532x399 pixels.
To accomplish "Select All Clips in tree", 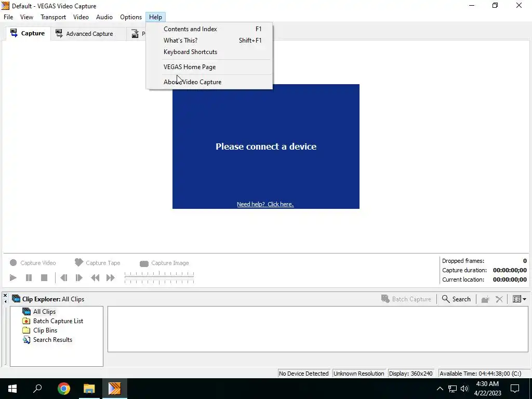I will [44, 312].
